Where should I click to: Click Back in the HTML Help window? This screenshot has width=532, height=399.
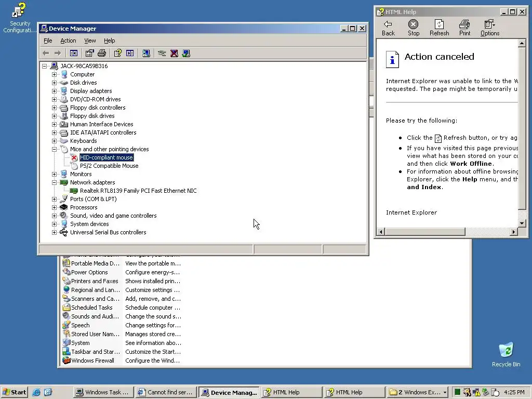[x=388, y=28]
